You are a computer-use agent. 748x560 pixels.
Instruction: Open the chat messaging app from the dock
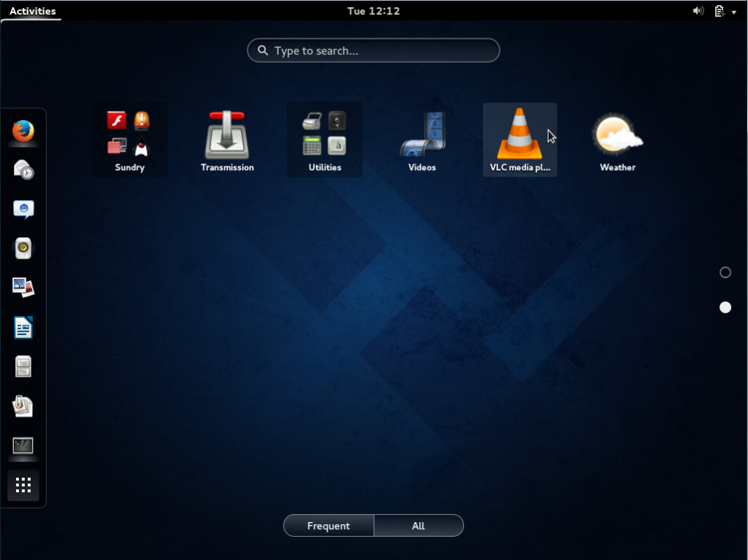[23, 210]
